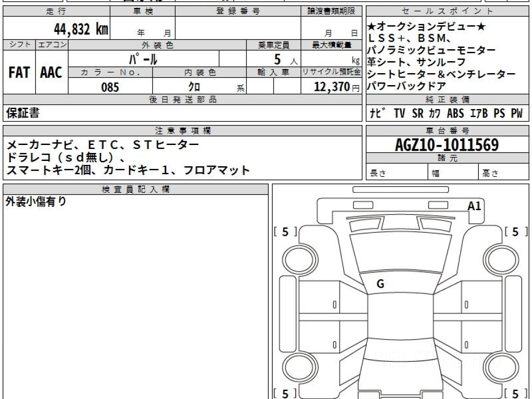This screenshot has width=532, height=399.
Task: Click the カワ leather equipment code
Action: tap(435, 113)
